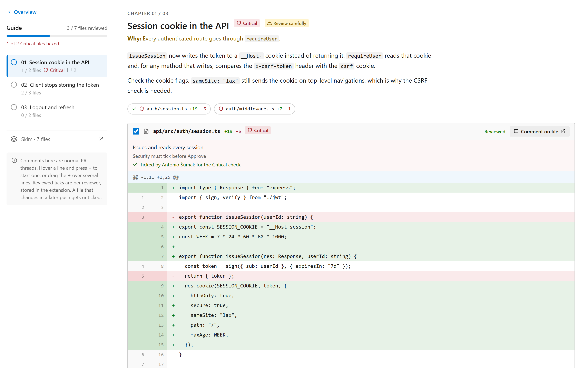Image resolution: width=588 pixels, height=368 pixels.
Task: Click new line number 1 import type Response
Action: tap(162, 188)
